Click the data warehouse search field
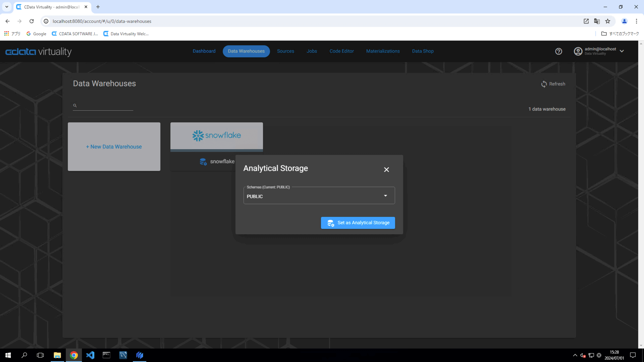The height and width of the screenshot is (362, 644). [104, 106]
